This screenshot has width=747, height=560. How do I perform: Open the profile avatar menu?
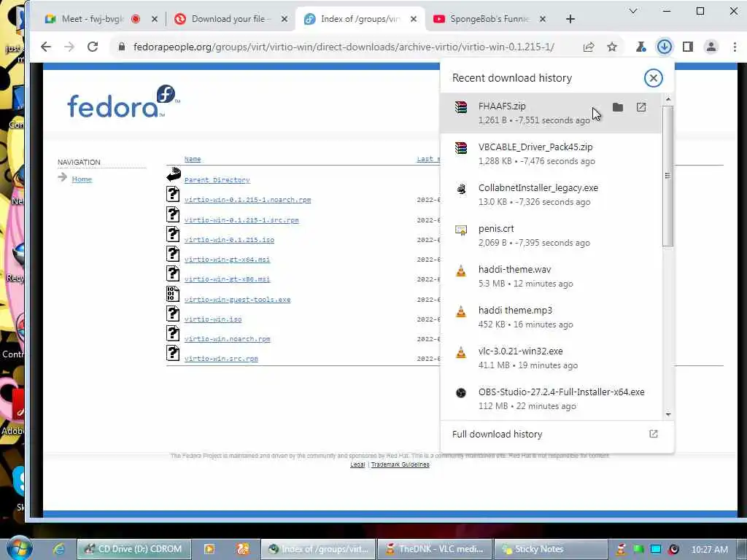(x=711, y=47)
